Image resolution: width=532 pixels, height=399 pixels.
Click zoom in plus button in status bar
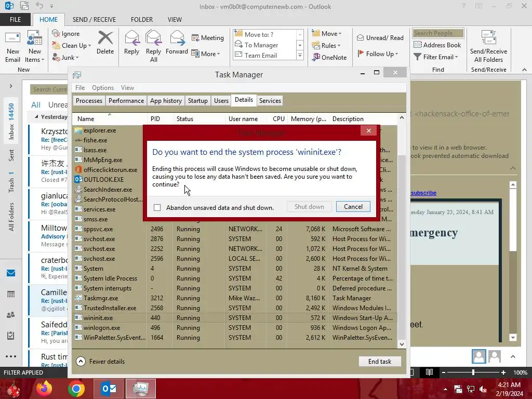(503, 372)
